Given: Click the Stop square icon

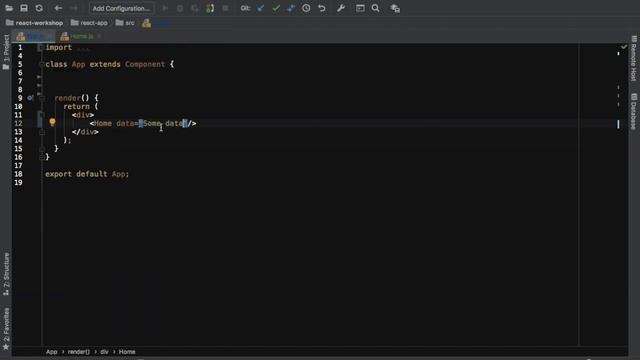Looking at the screenshot, I should click(225, 8).
